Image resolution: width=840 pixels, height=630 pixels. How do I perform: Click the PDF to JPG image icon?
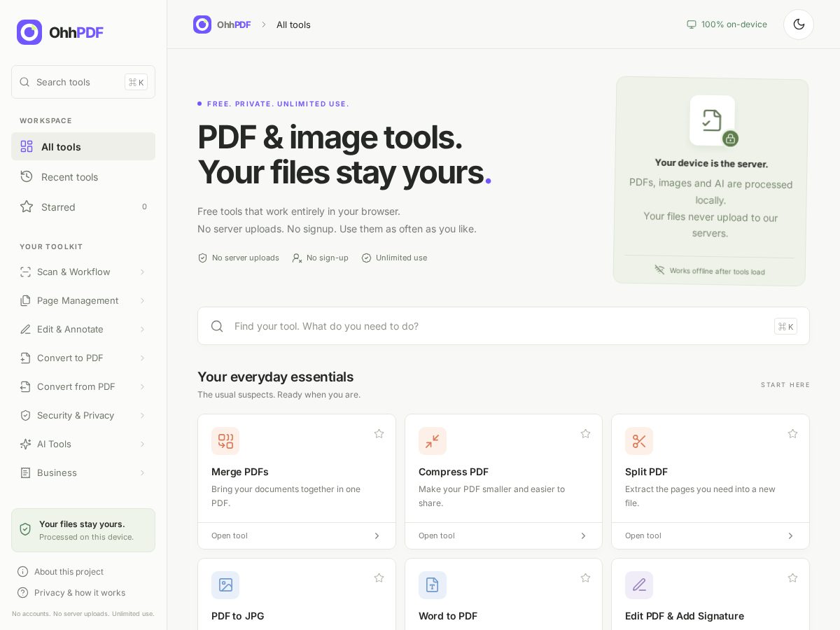[x=225, y=585]
